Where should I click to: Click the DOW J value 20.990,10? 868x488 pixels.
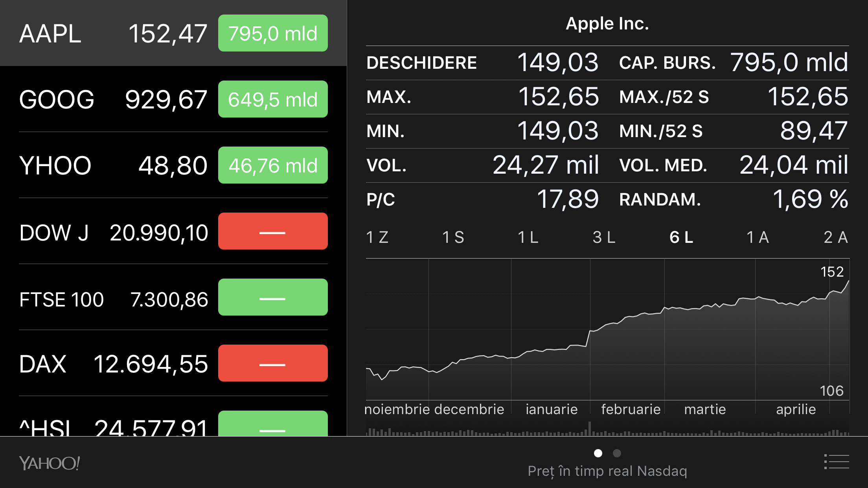click(159, 233)
